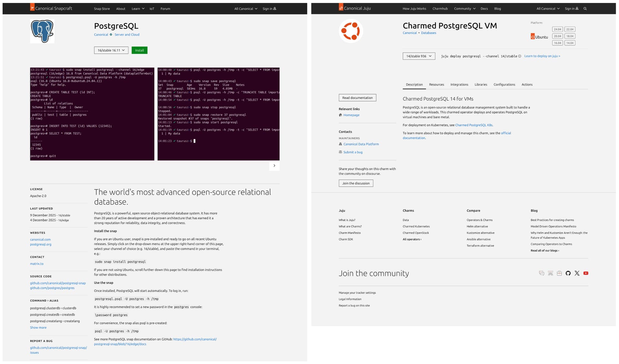This screenshot has height=364, width=619.
Task: Open the 14/stable 936 channel dropdown
Action: 419,56
